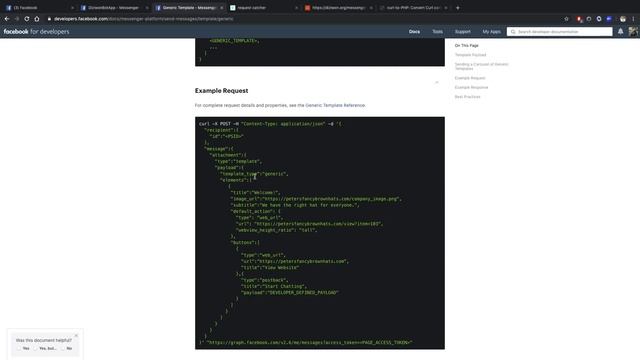
Task: Jump to Example Request in page outline
Action: click(x=470, y=78)
